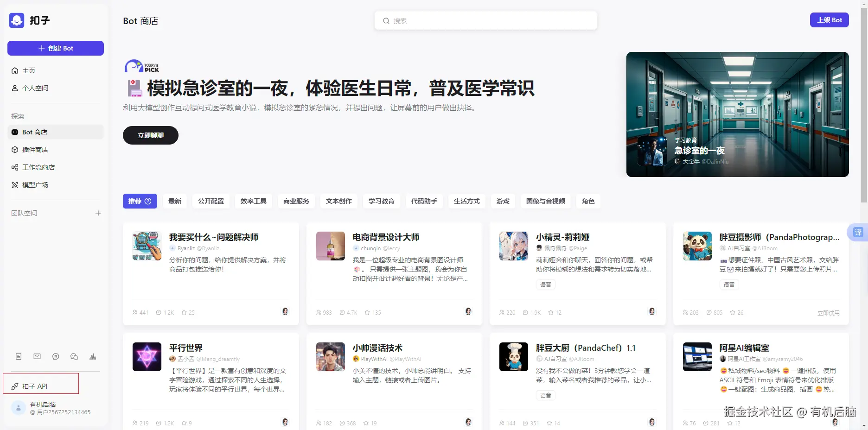Click the 创建 Bot button

point(56,48)
